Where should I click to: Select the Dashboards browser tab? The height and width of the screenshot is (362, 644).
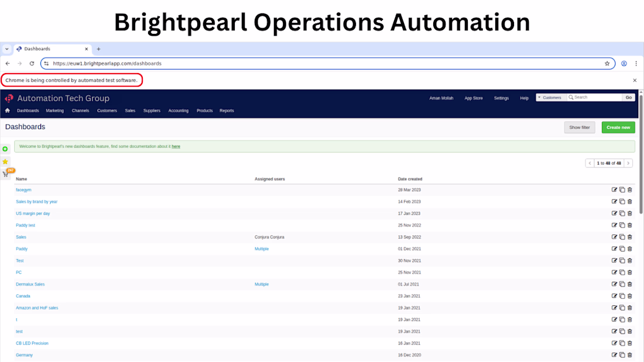[x=52, y=49]
